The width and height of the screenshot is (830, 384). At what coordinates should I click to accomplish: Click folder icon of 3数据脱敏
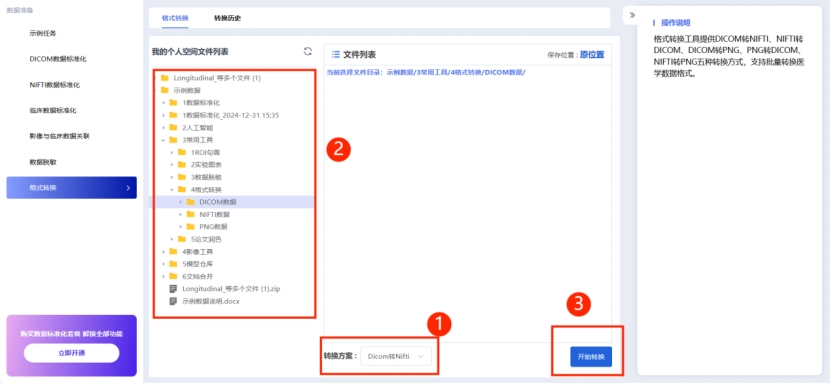pos(182,177)
